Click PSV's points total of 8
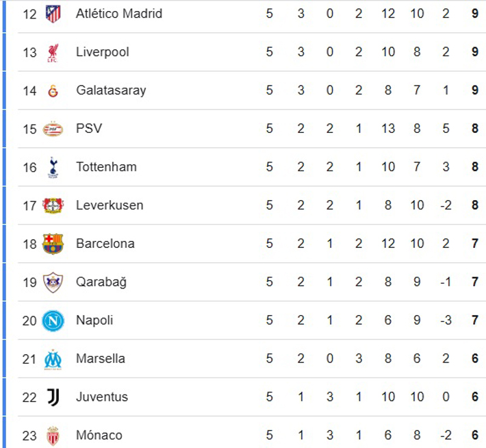 (475, 129)
